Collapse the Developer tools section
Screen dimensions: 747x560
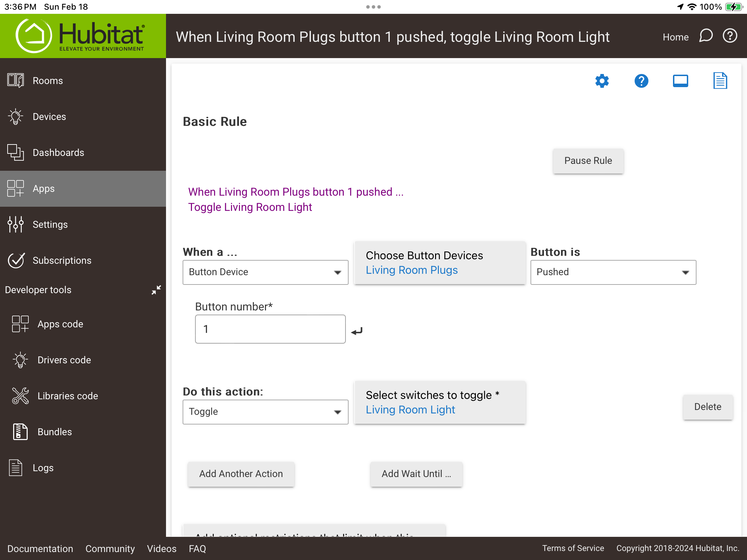(156, 290)
